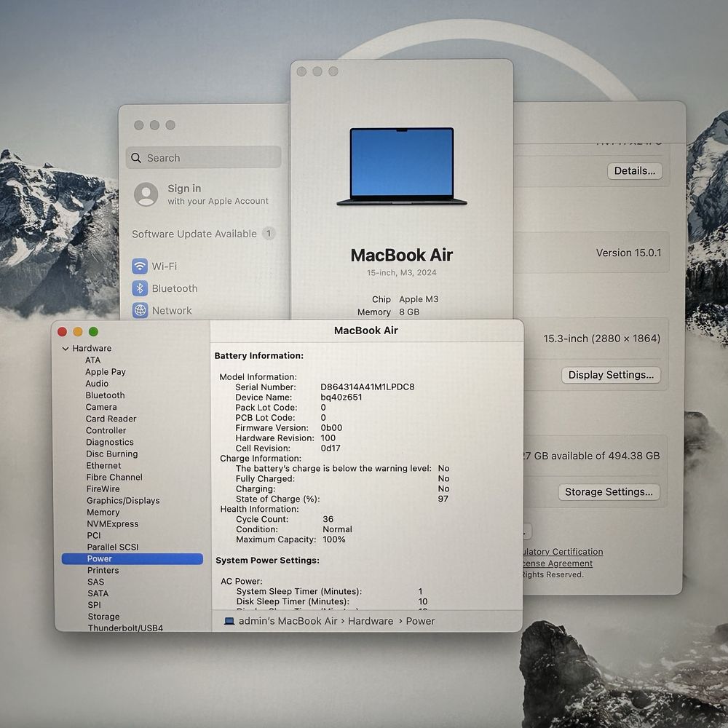The image size is (728, 728).
Task: Click Version 15.0.1 text
Action: click(x=629, y=253)
